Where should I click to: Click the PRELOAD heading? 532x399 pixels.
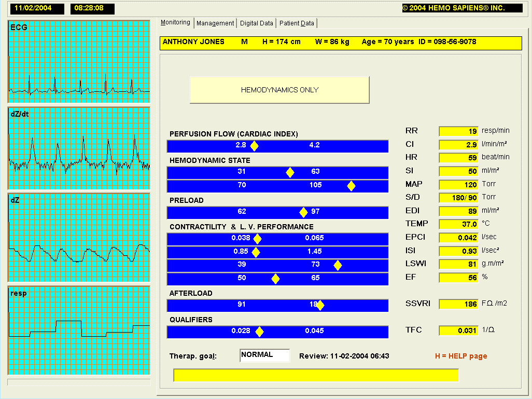[x=186, y=200]
